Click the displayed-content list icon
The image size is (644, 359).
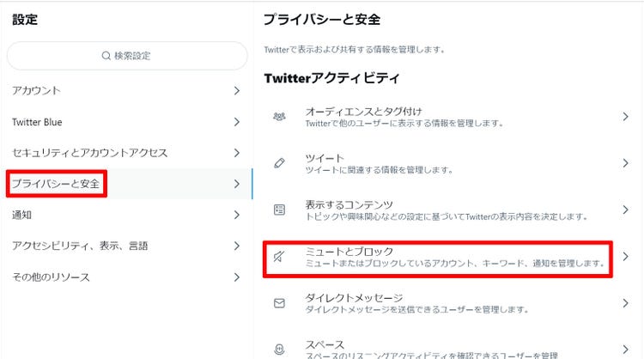click(279, 210)
